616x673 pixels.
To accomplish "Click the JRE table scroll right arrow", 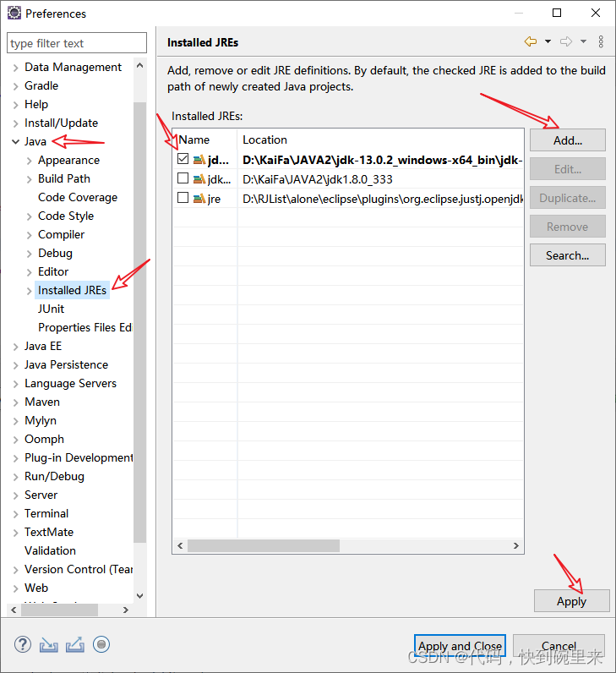I will click(516, 546).
